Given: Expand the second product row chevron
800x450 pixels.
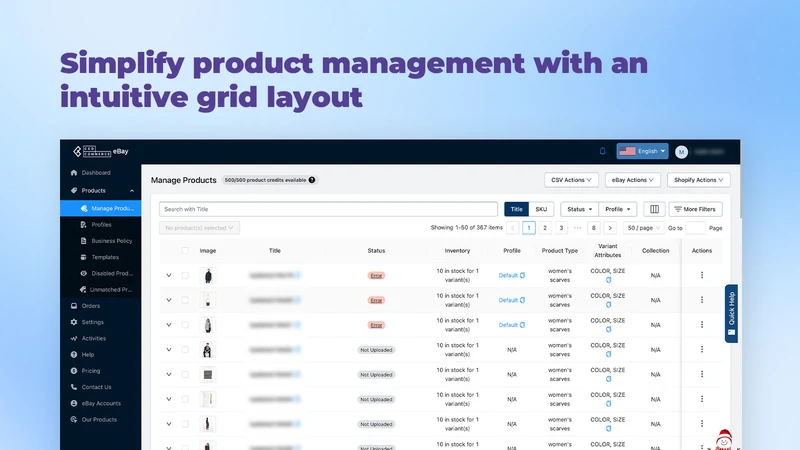Looking at the screenshot, I should click(169, 300).
